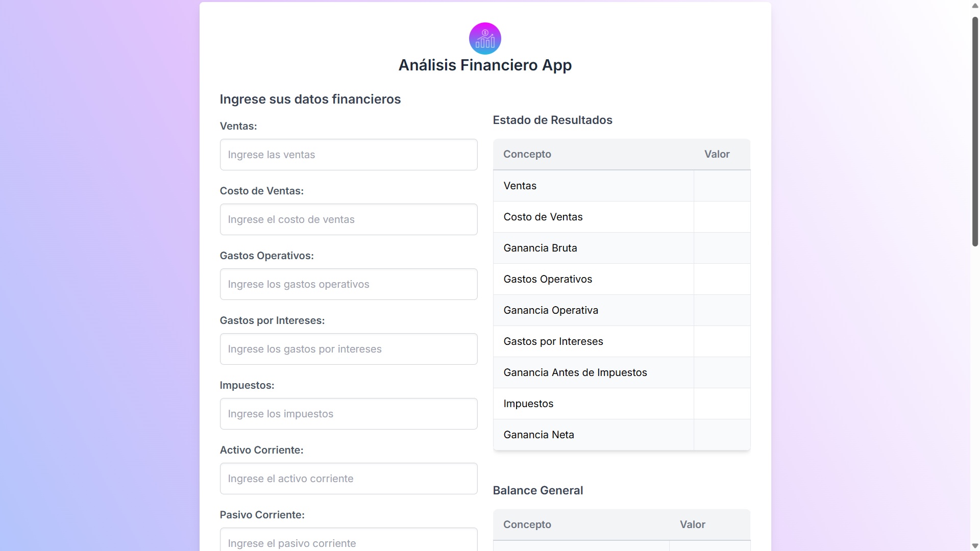The width and height of the screenshot is (980, 551).
Task: Focus the Impuestos input box
Action: tap(349, 414)
